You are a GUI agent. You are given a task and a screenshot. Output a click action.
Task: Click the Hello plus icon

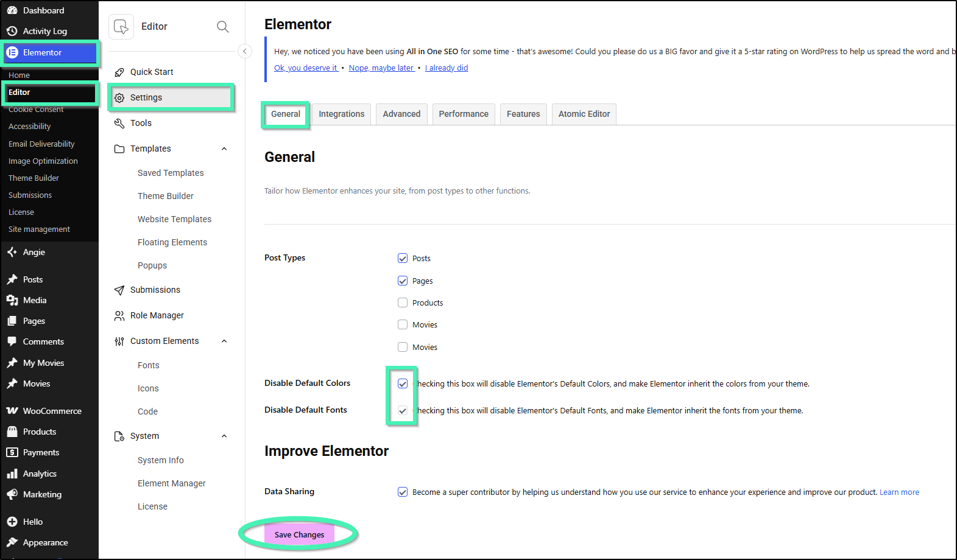click(12, 522)
